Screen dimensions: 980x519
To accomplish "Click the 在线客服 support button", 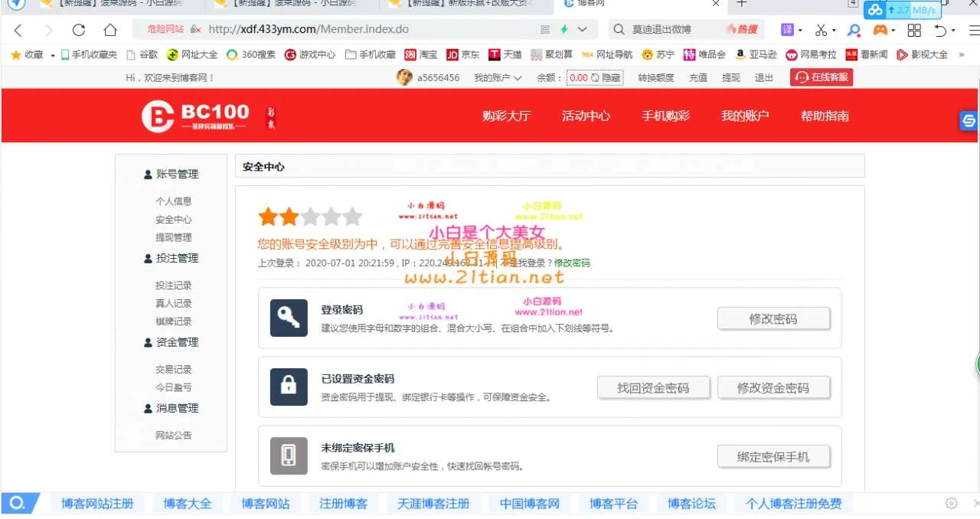I will (822, 77).
